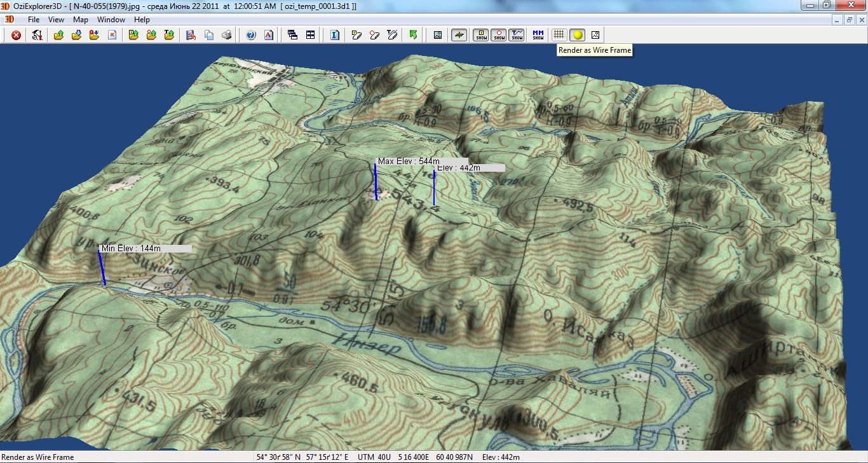868x463 pixels.
Task: Click the red X exit toolbar icon
Action: click(16, 35)
